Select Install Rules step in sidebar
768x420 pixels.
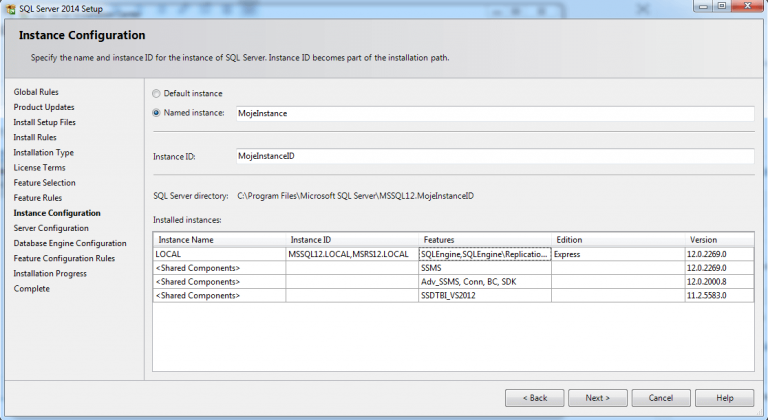pos(35,138)
